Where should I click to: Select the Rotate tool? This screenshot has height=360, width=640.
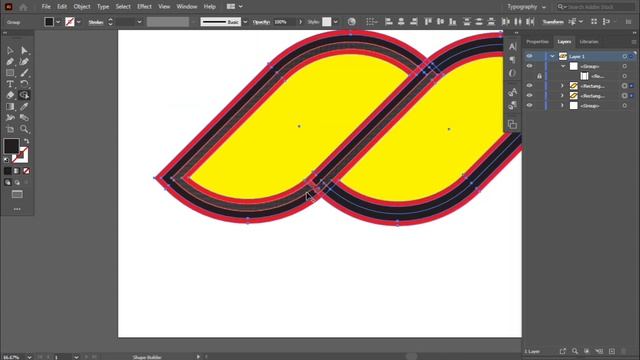point(24,84)
